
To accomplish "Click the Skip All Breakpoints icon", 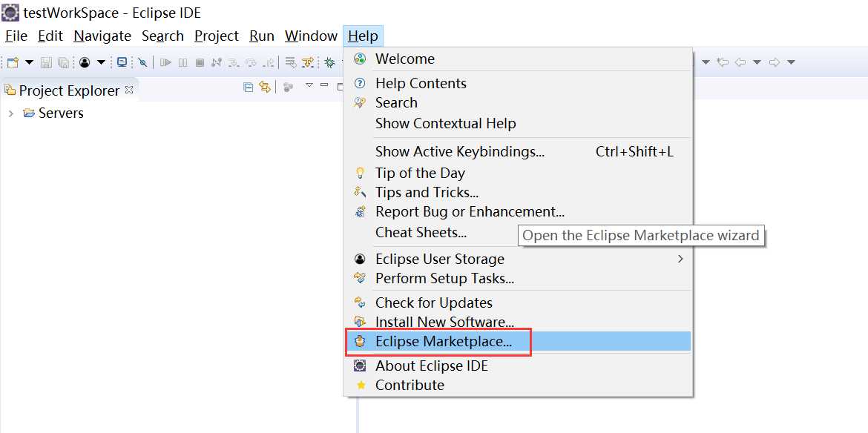I will pos(143,62).
